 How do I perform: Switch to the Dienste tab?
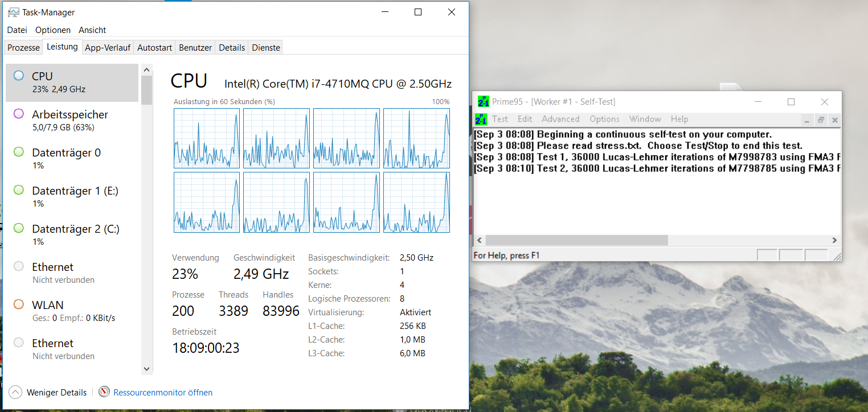pyautogui.click(x=266, y=48)
